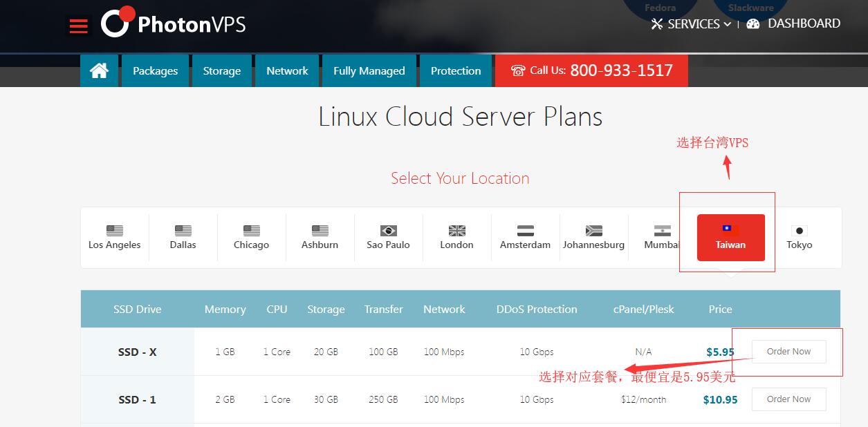The width and height of the screenshot is (868, 427).
Task: Click the 30 GB storage value
Action: 326,399
